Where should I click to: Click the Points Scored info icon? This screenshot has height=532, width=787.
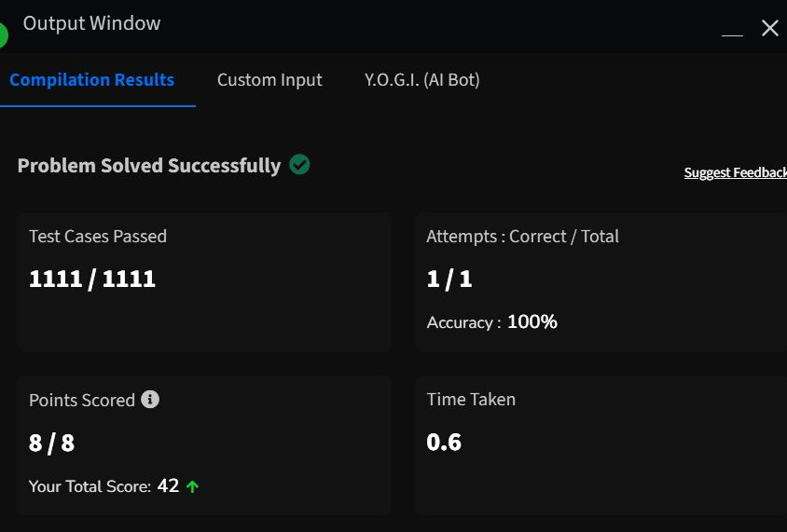point(150,399)
